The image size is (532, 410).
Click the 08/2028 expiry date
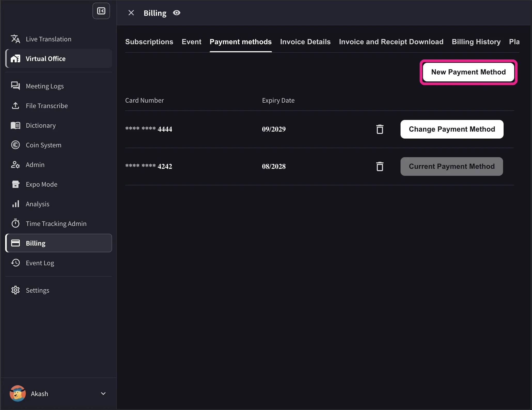coord(274,166)
